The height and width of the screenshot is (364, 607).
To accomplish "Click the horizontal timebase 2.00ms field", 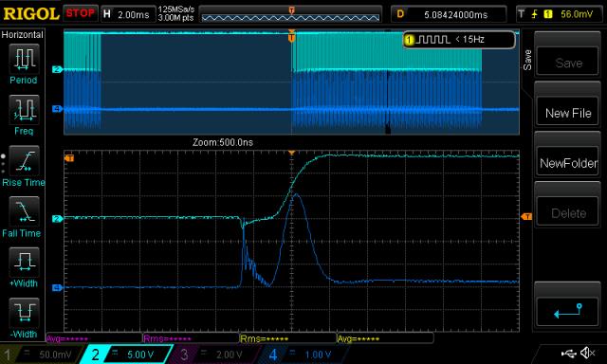I will (x=127, y=14).
